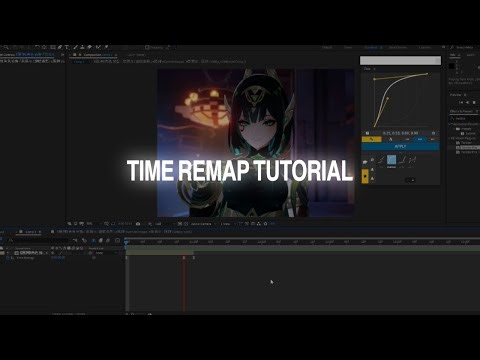
Task: Open the Audio panel tab
Action: (x=470, y=55)
